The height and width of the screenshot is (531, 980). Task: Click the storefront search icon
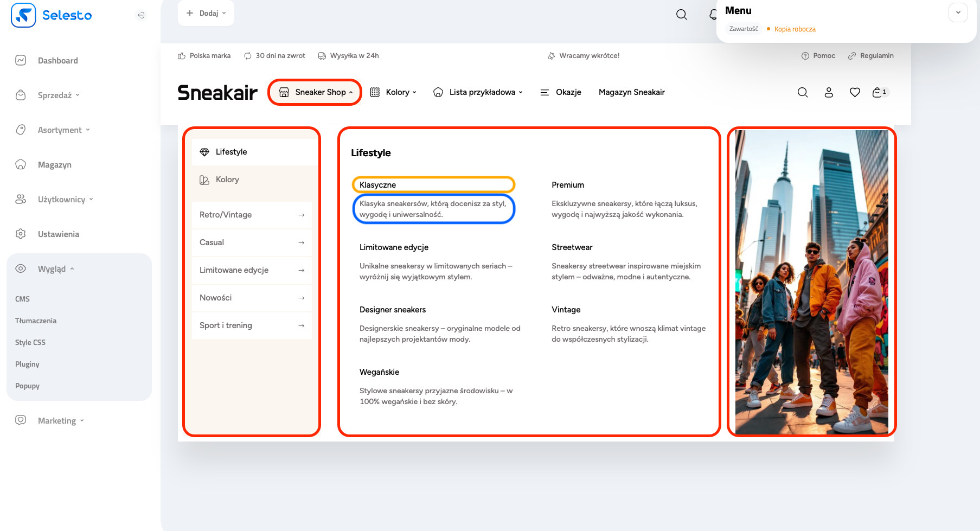tap(803, 93)
